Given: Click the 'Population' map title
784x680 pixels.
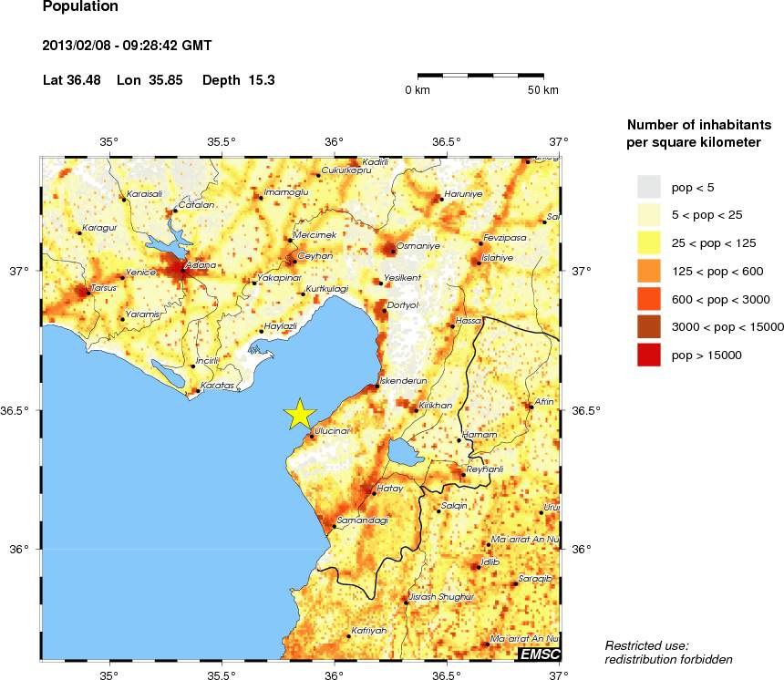Looking at the screenshot, I should pos(80,7).
